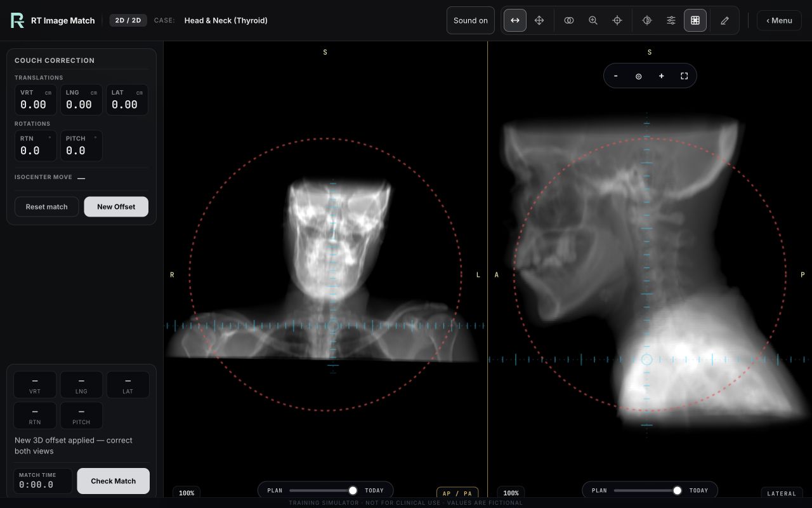Viewport: 812px width, 508px height.
Task: Click the RTN result box in bottom panel
Action: tap(35, 415)
